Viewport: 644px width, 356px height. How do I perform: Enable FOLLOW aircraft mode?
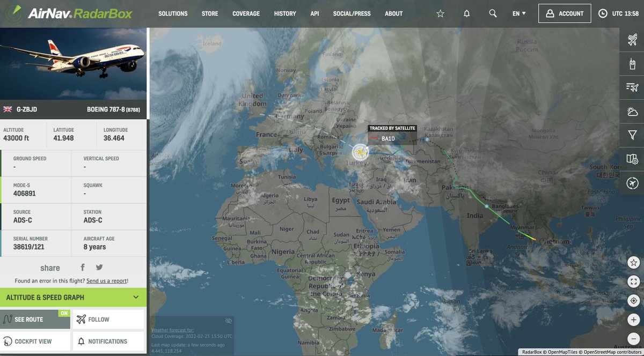[x=108, y=319]
